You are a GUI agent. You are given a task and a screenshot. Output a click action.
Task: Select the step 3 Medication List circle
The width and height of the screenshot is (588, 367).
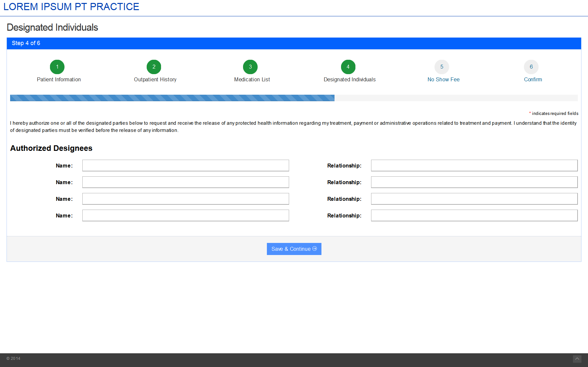point(250,67)
